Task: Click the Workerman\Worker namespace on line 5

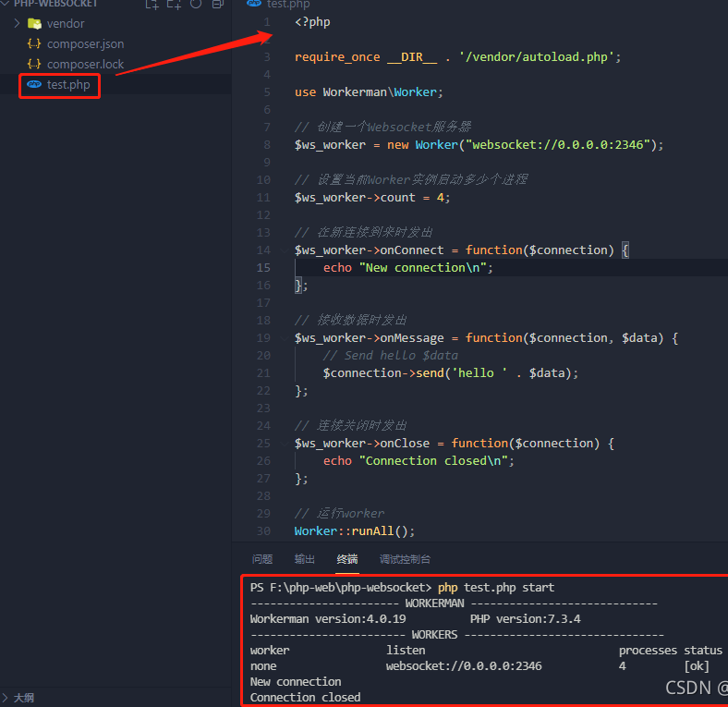Action: pyautogui.click(x=380, y=92)
